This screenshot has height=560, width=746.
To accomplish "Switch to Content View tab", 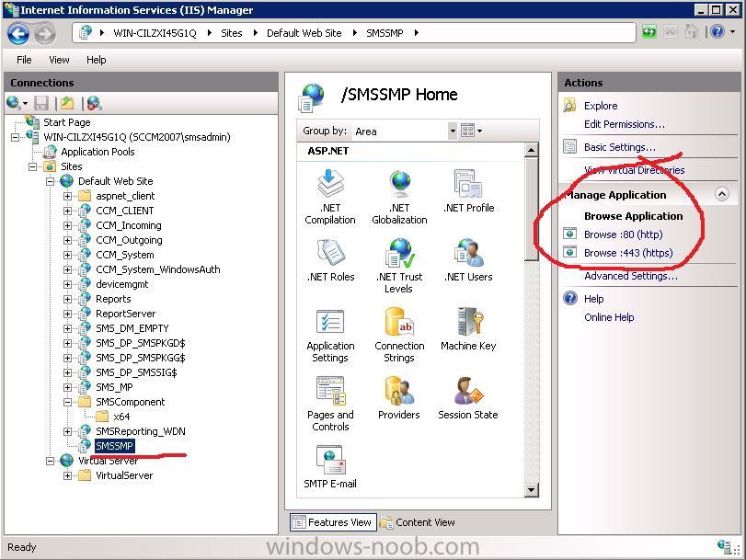I will coord(418,522).
